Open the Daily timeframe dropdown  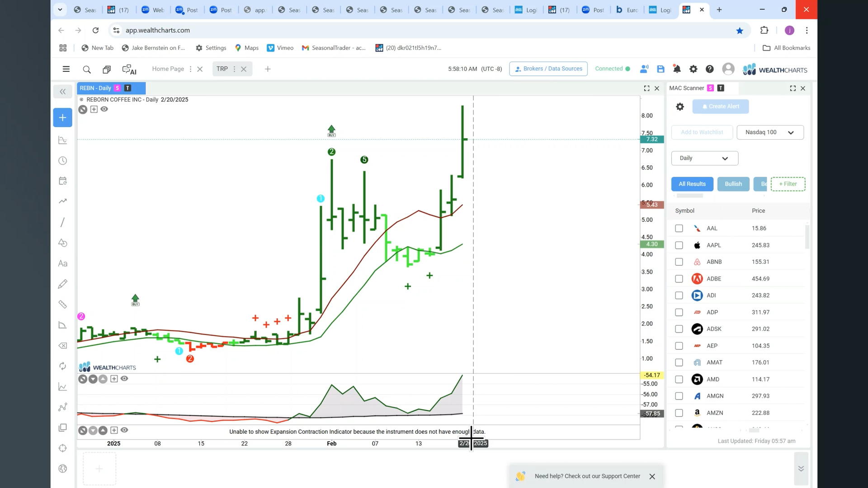pos(704,158)
